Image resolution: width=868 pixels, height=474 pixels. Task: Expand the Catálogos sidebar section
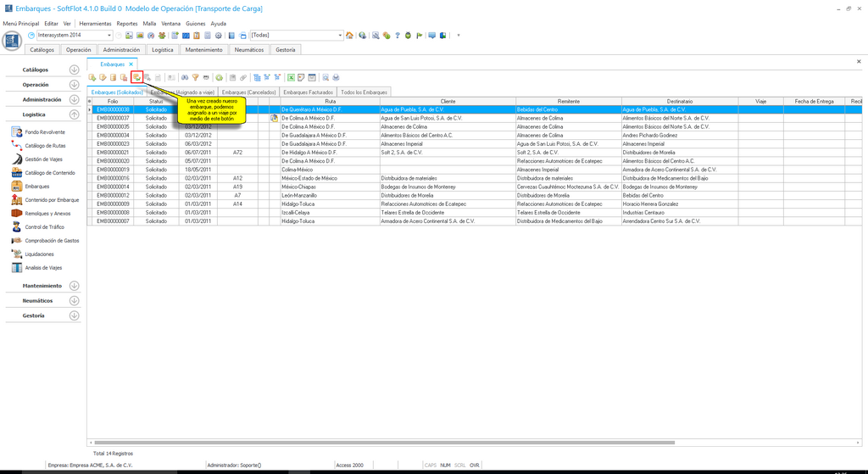(x=75, y=70)
